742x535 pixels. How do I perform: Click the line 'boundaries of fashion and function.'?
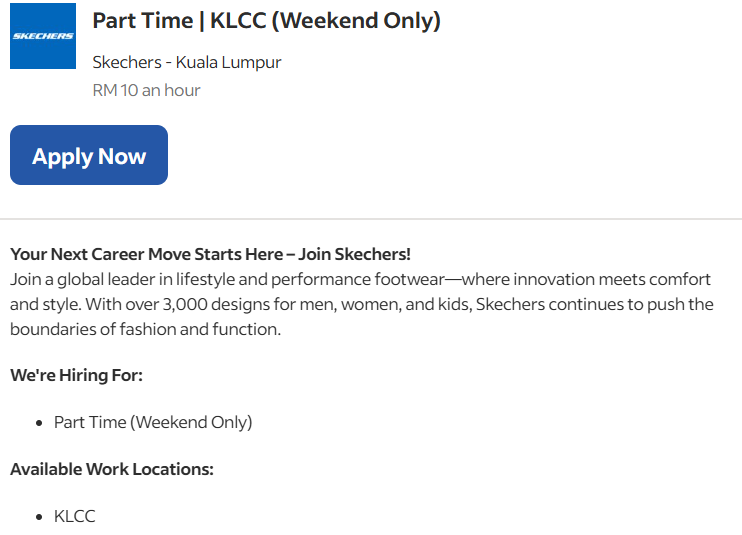145,329
